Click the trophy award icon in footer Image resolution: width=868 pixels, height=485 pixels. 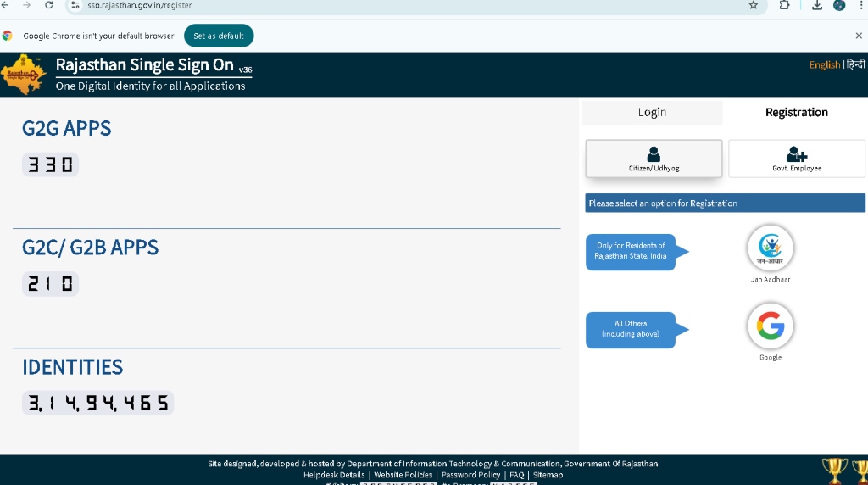point(834,471)
